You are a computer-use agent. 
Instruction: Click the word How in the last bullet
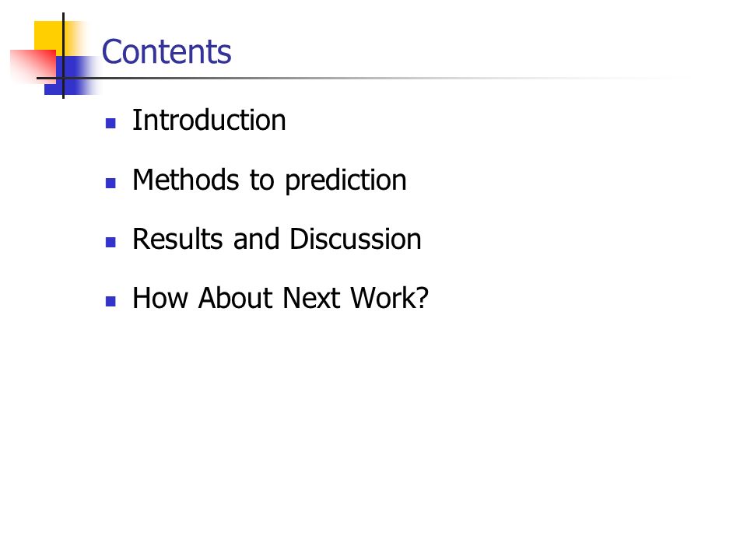click(160, 298)
